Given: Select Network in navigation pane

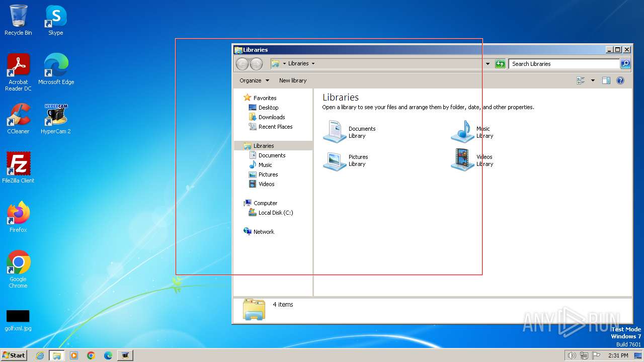Looking at the screenshot, I should click(x=259, y=232).
